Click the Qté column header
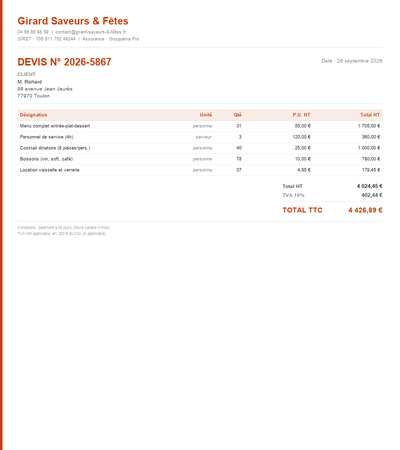 (x=237, y=115)
